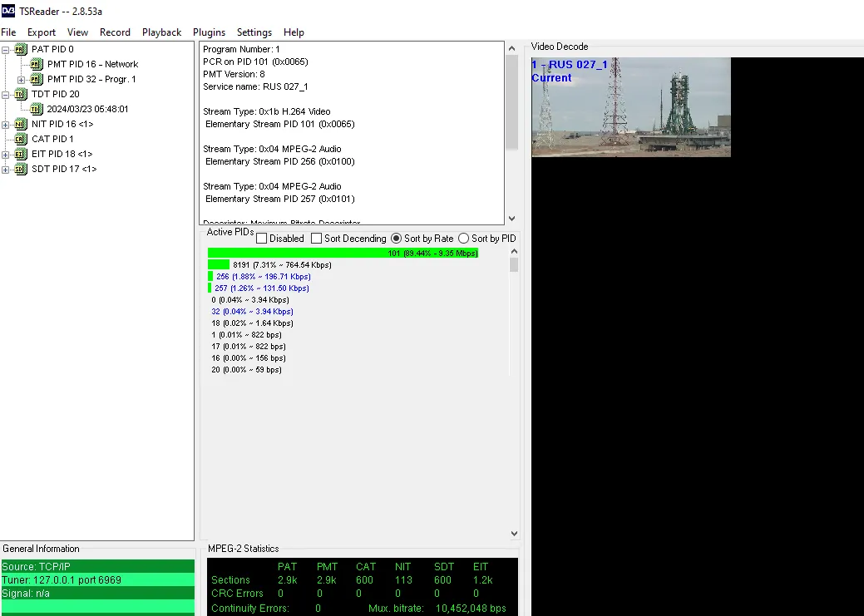Click the PMT PID 16 Network icon
The height and width of the screenshot is (616, 864).
[x=37, y=64]
